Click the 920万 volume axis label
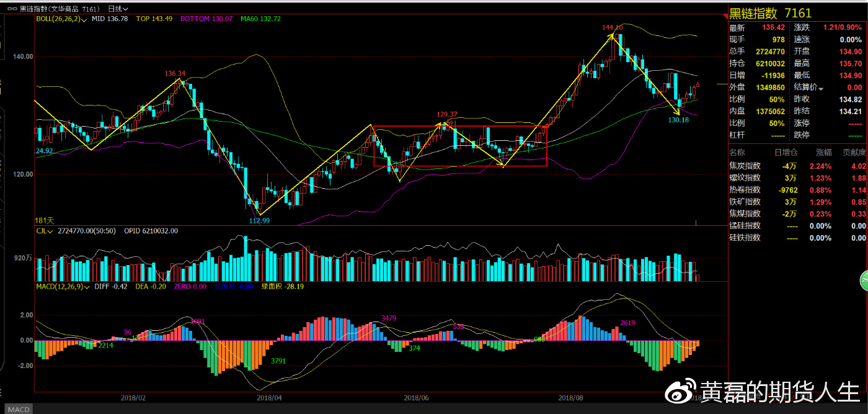 [x=23, y=258]
